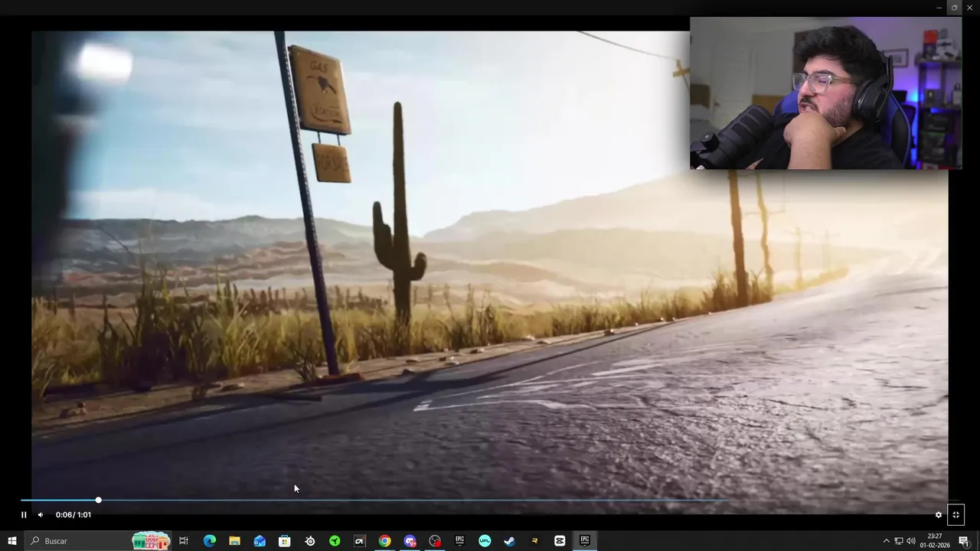The image size is (980, 551).
Task: Open the system volume control in the tray
Action: [911, 541]
